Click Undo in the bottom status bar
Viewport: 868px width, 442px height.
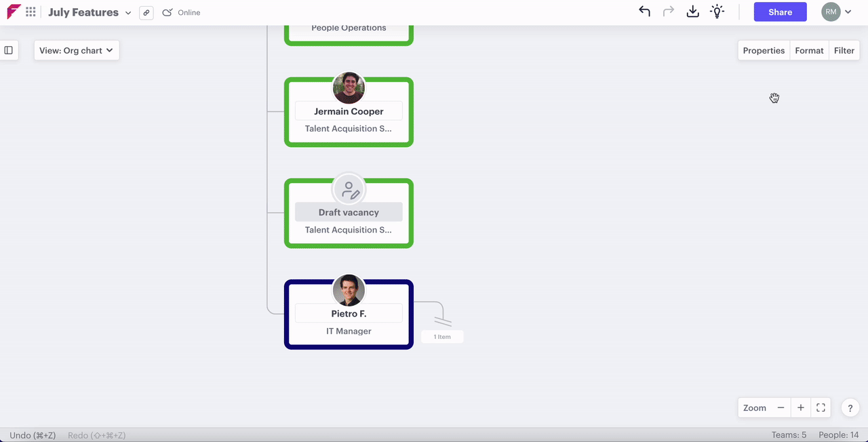pos(33,435)
